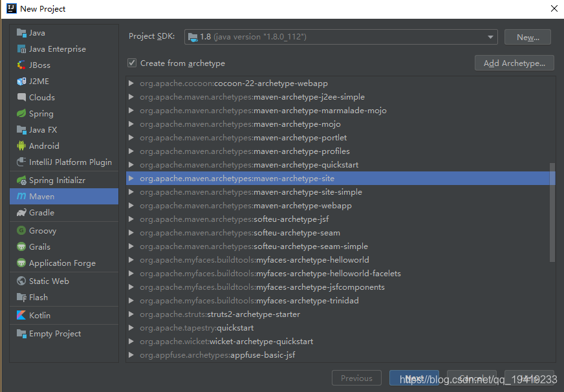Select Static Web project type

[x=64, y=281]
